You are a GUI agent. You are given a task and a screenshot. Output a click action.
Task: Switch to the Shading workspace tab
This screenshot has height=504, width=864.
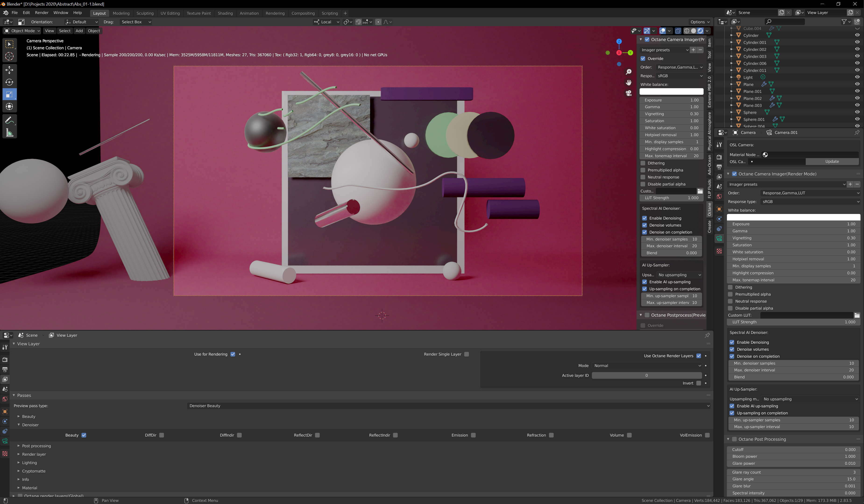pos(225,13)
